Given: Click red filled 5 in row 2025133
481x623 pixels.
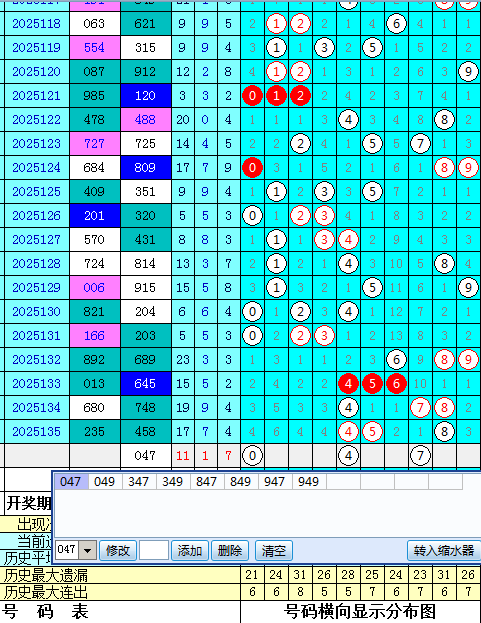Looking at the screenshot, I should coord(372,383).
